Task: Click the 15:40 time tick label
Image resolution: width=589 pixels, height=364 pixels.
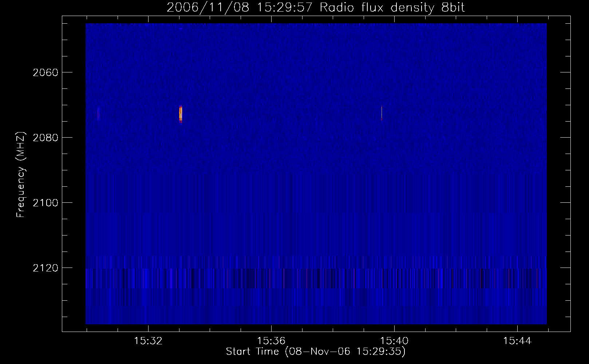Action: [394, 341]
